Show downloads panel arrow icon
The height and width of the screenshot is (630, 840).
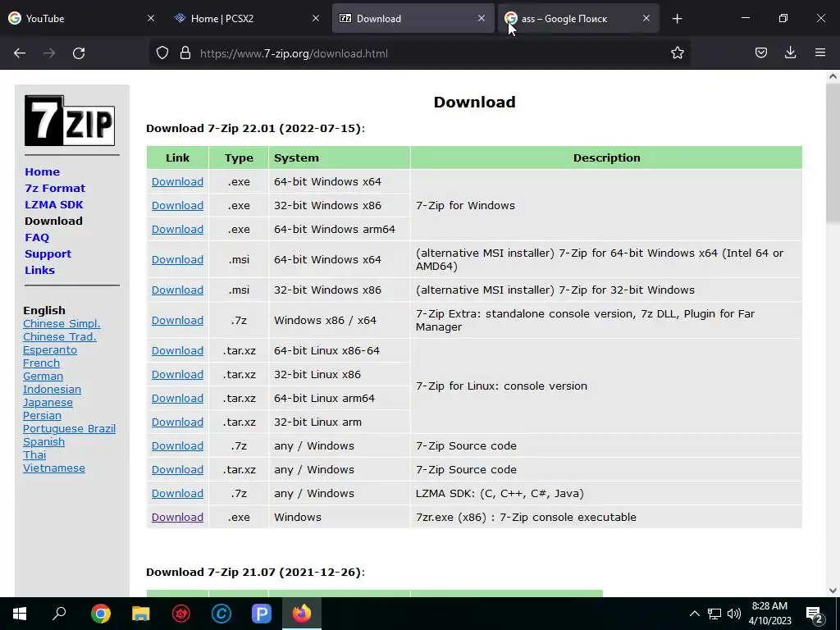coord(790,52)
